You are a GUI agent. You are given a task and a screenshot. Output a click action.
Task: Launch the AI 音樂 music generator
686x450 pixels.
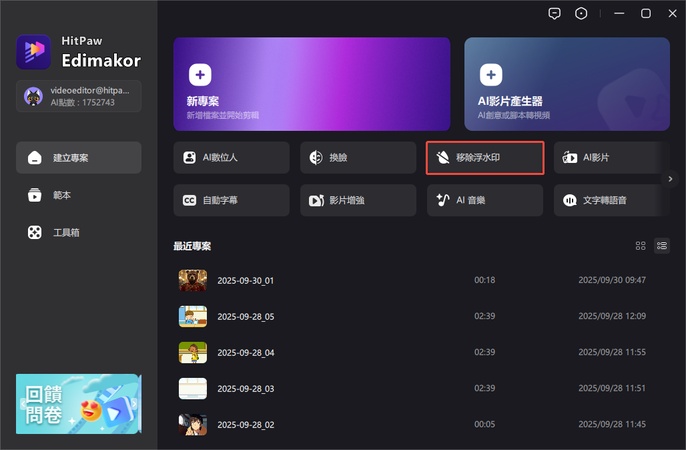click(484, 200)
